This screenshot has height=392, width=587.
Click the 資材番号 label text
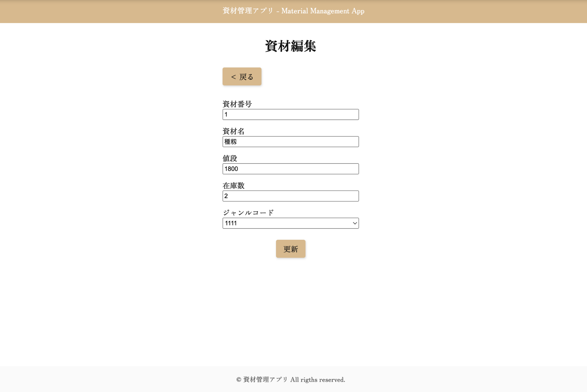pyautogui.click(x=237, y=104)
